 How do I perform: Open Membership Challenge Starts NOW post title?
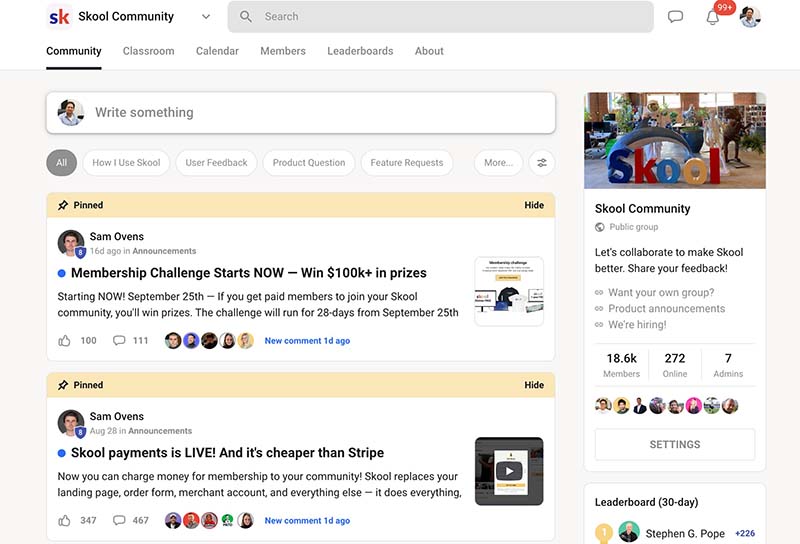click(248, 273)
